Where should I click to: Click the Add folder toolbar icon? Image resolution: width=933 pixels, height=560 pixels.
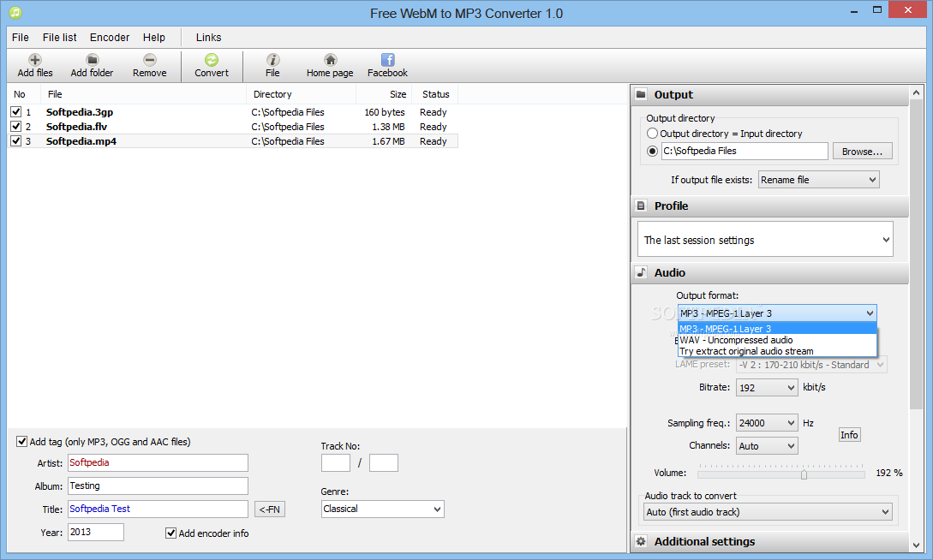tap(92, 59)
